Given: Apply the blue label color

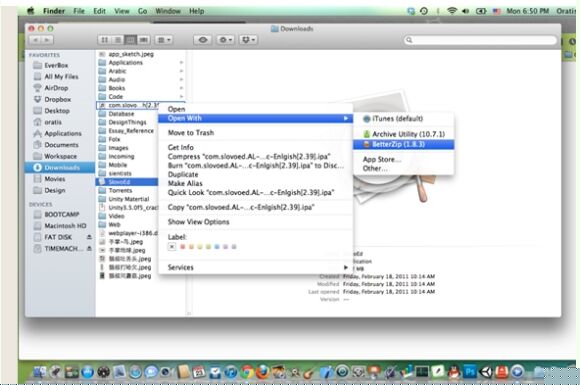Looking at the screenshot, I should (x=217, y=247).
